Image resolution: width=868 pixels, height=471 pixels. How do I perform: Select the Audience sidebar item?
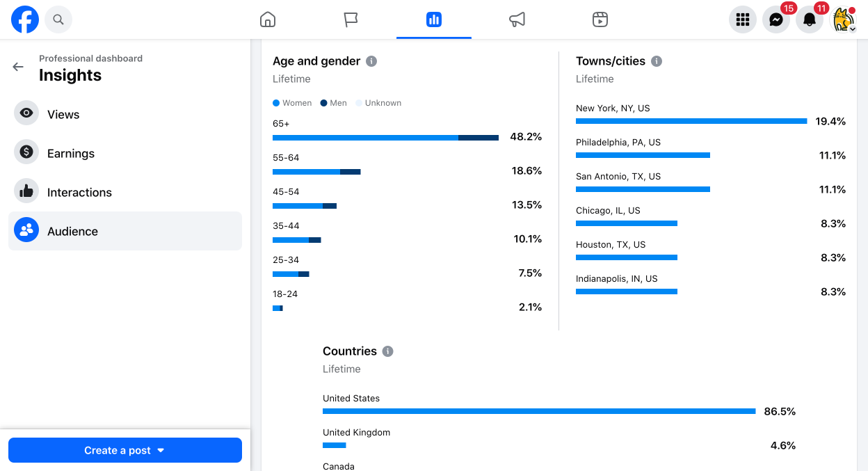tap(125, 231)
